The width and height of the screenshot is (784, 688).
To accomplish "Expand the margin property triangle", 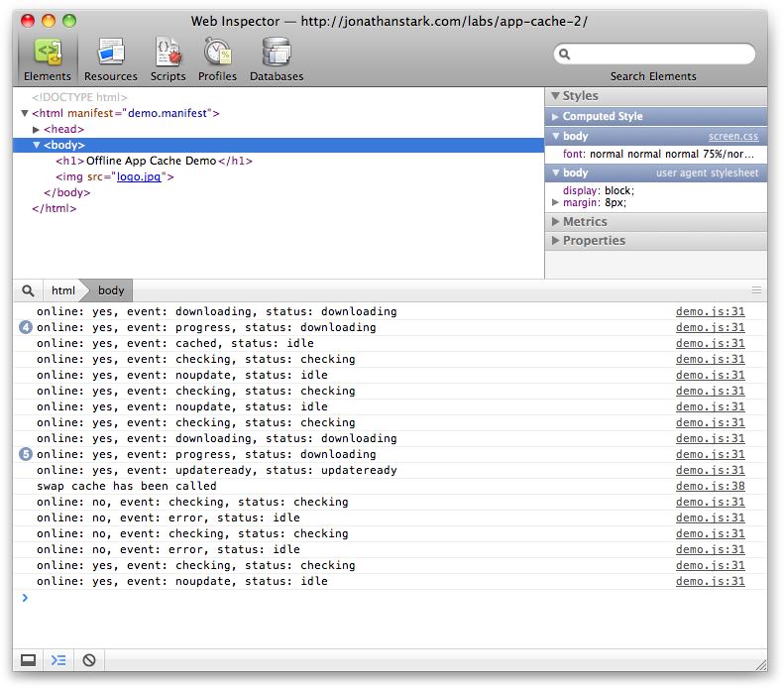I will point(556,202).
